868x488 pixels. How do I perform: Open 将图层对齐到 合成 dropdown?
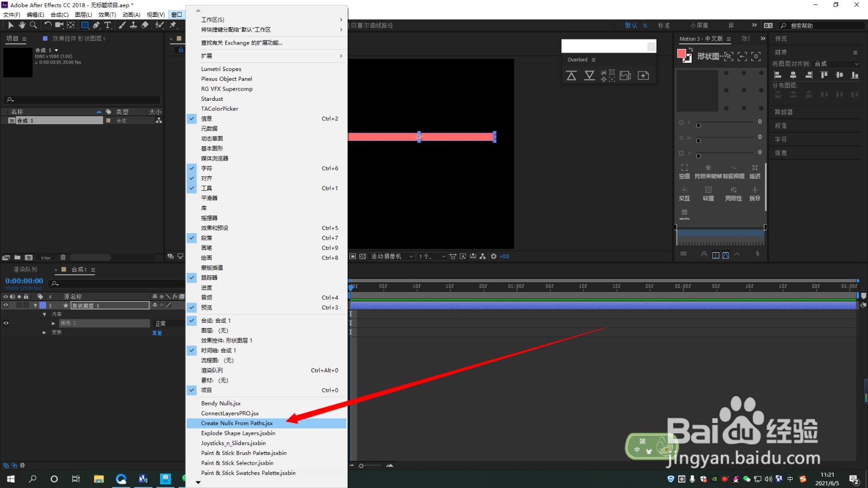pos(837,64)
